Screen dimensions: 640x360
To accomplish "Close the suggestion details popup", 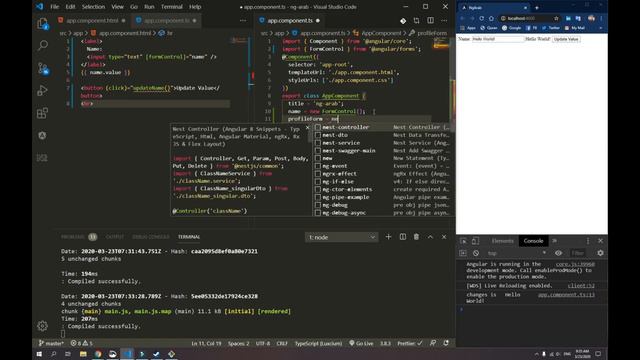I will tap(308, 128).
